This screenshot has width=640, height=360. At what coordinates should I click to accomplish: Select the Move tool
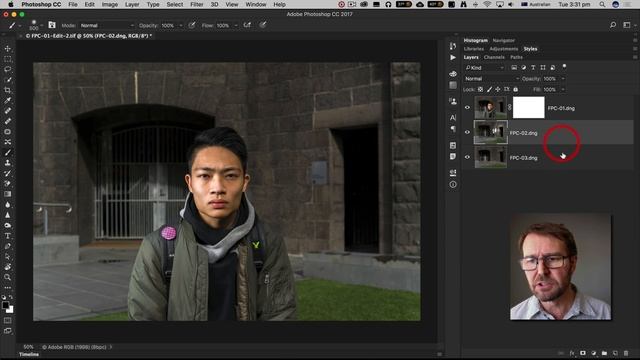click(8, 49)
